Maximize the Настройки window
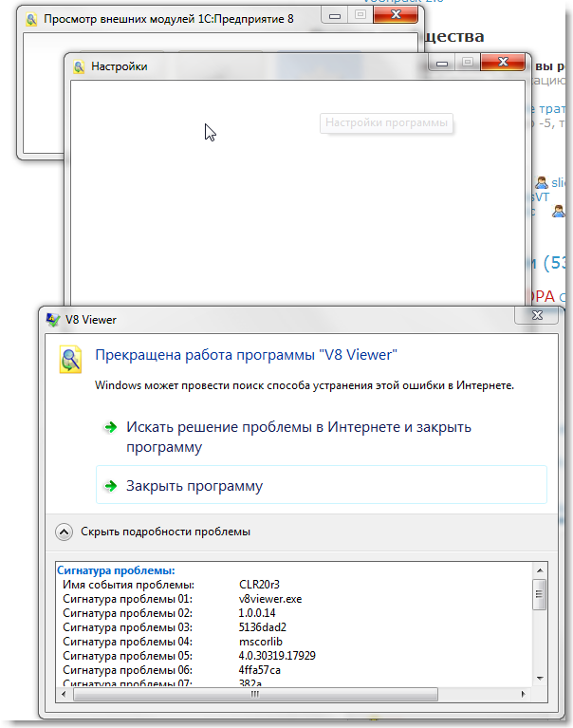This screenshot has width=573, height=728. (468, 62)
